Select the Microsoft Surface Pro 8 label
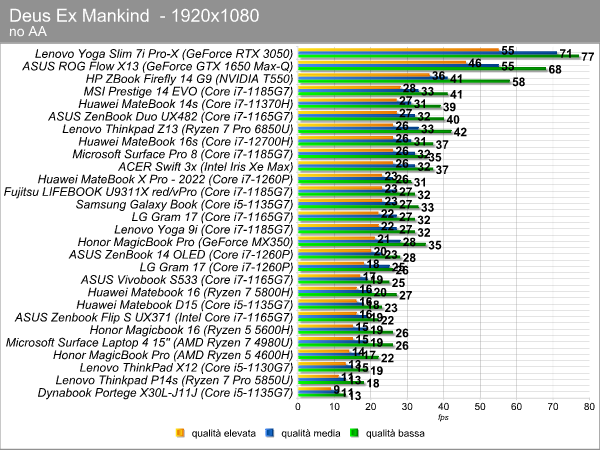The image size is (600, 450). point(183,154)
